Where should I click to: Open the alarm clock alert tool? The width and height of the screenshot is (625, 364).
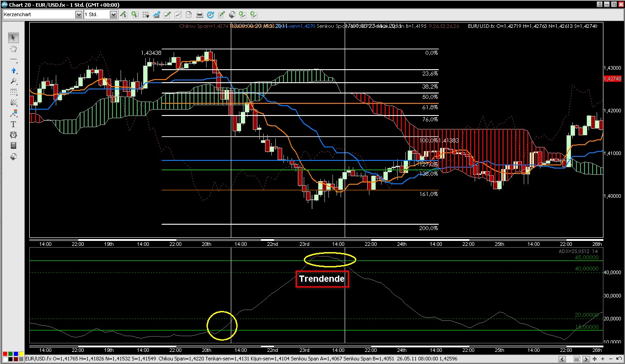coord(13,135)
